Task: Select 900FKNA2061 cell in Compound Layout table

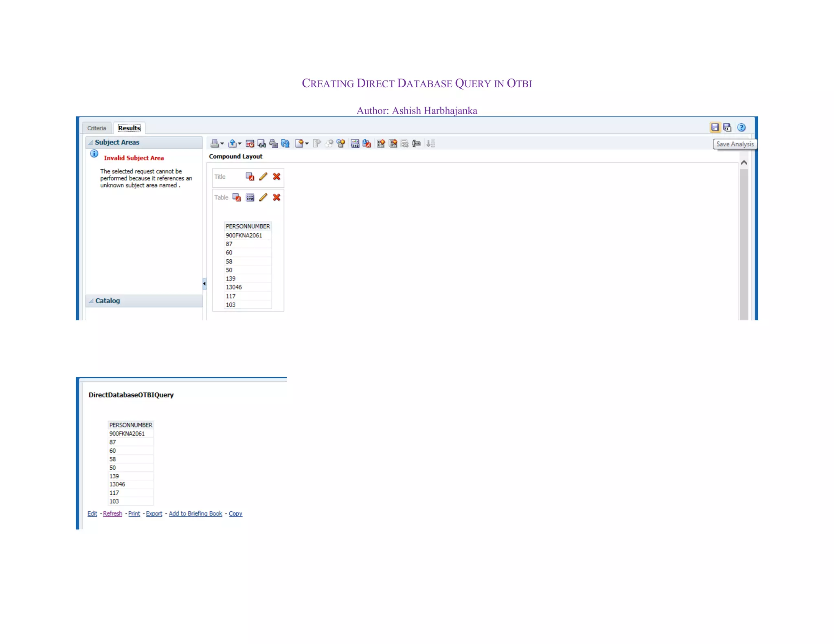Action: (248, 235)
